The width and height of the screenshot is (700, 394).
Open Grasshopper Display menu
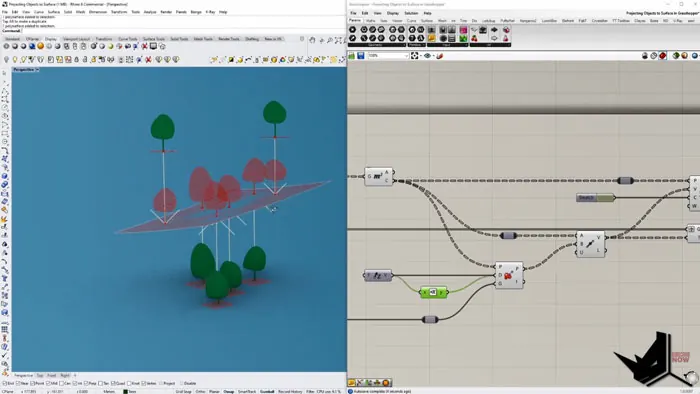[x=393, y=13]
